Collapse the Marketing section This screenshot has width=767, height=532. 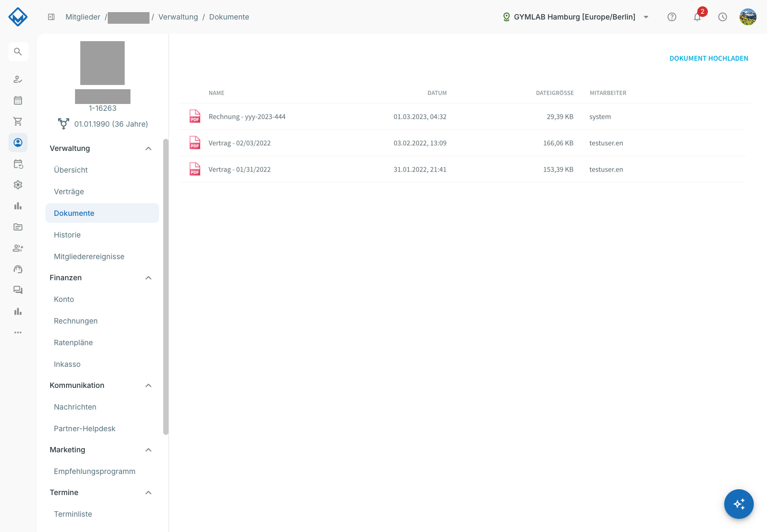148,450
